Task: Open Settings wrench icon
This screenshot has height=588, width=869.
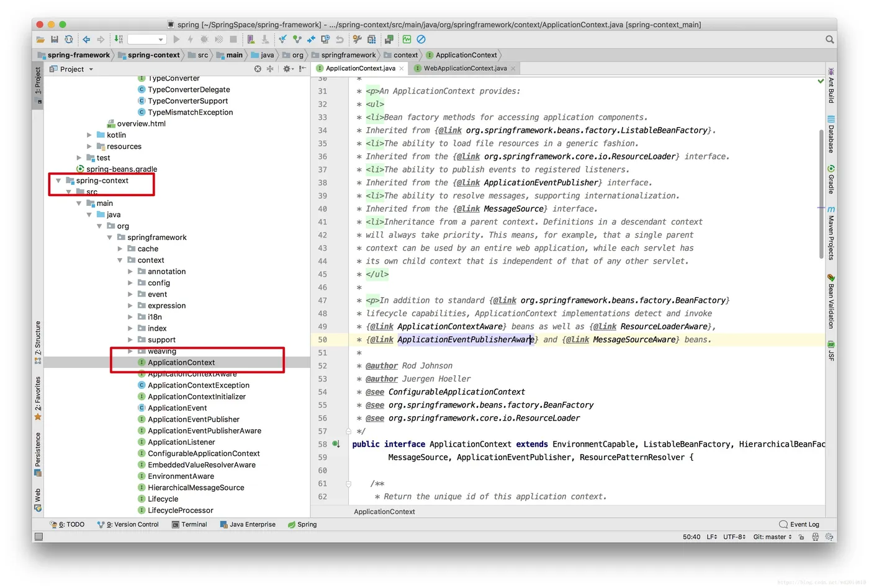Action: coord(357,39)
